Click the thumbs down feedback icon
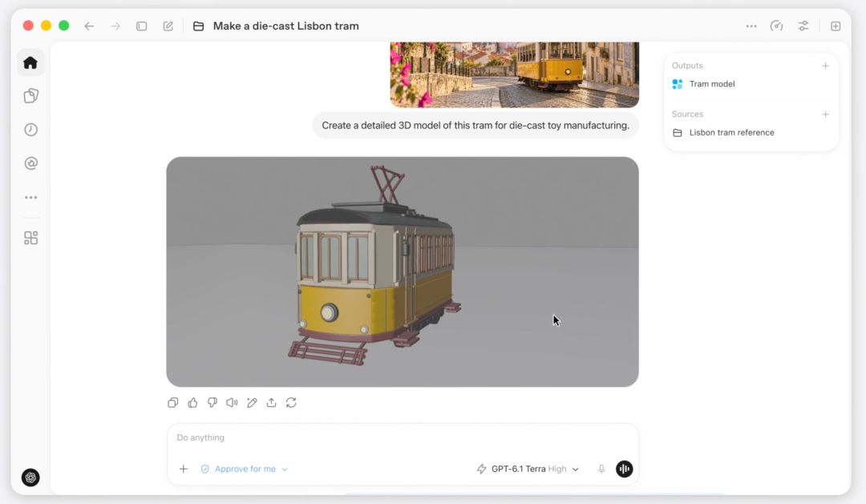This screenshot has width=866, height=504. point(212,402)
